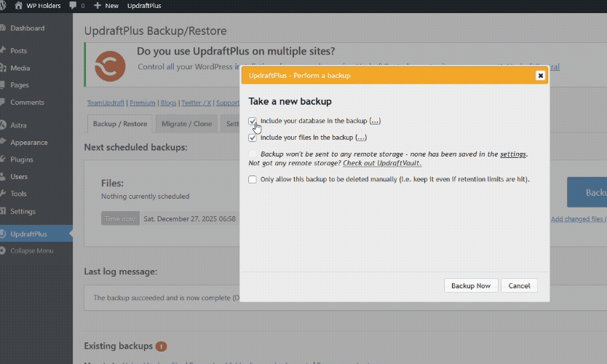The image size is (607, 364).
Task: Open the Posts menu item
Action: click(x=19, y=51)
